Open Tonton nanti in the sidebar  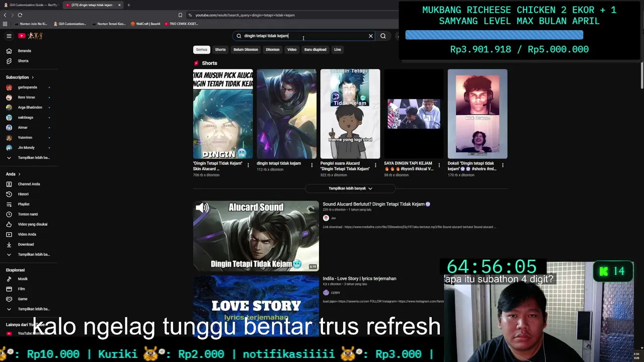click(29, 214)
